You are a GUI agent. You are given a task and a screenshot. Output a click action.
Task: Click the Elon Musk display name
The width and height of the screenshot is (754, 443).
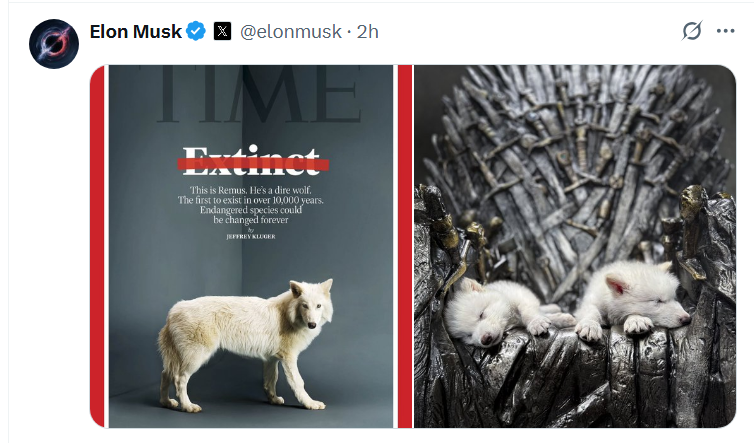pyautogui.click(x=136, y=32)
